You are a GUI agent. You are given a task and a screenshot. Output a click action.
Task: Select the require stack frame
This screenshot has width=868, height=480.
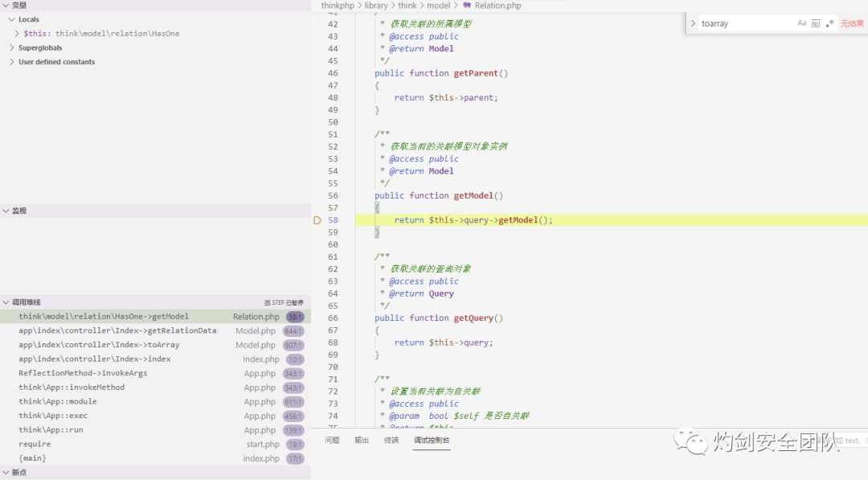coord(155,444)
